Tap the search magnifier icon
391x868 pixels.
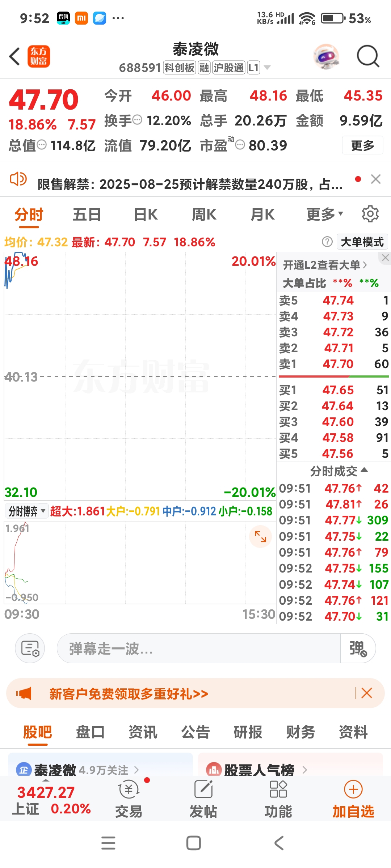coord(368,56)
